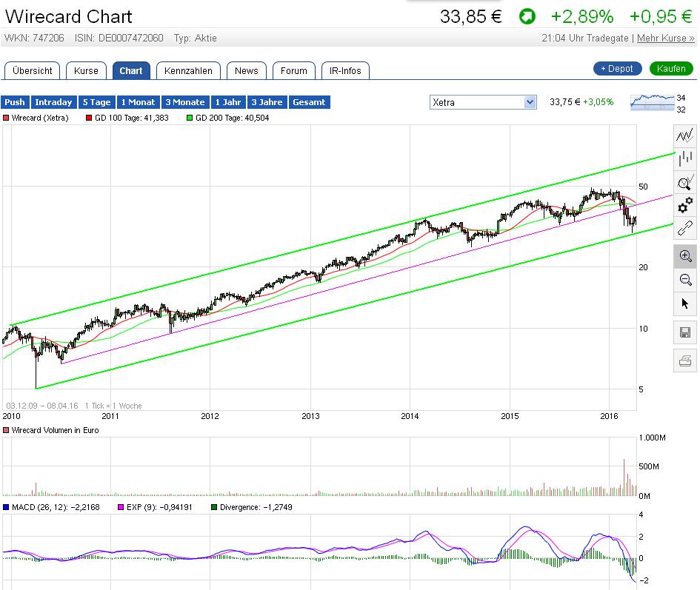Viewport: 700px width, 590px height.
Task: Expand the Mehr Kurse link options
Action: (x=665, y=38)
